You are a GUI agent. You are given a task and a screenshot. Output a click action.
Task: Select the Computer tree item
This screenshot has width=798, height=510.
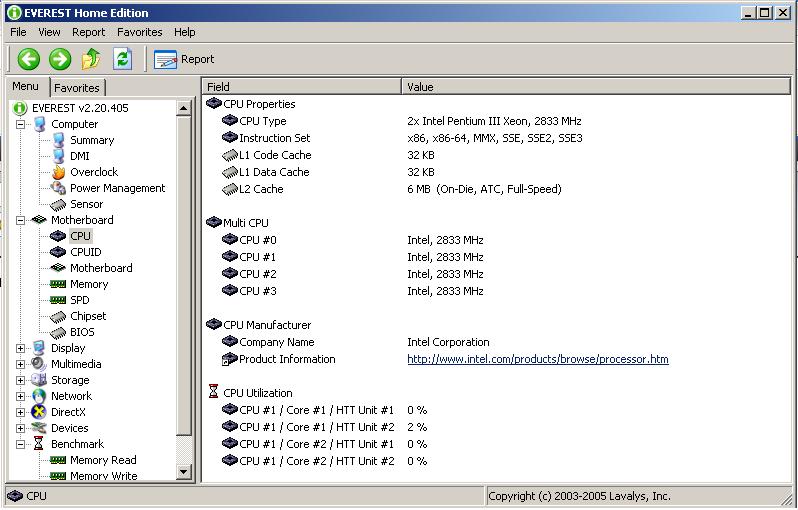[75, 124]
